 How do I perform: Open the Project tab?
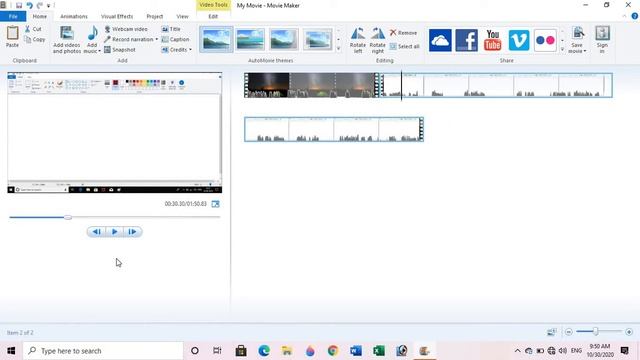pos(155,16)
